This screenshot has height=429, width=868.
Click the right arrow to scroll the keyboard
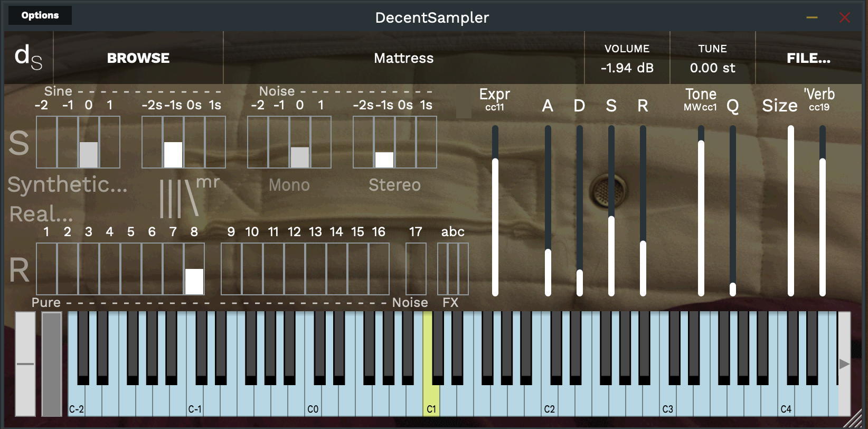[x=844, y=363]
